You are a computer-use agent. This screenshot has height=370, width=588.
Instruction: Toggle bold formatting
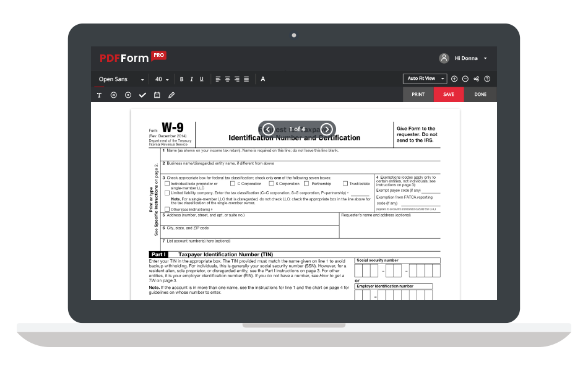click(x=181, y=79)
